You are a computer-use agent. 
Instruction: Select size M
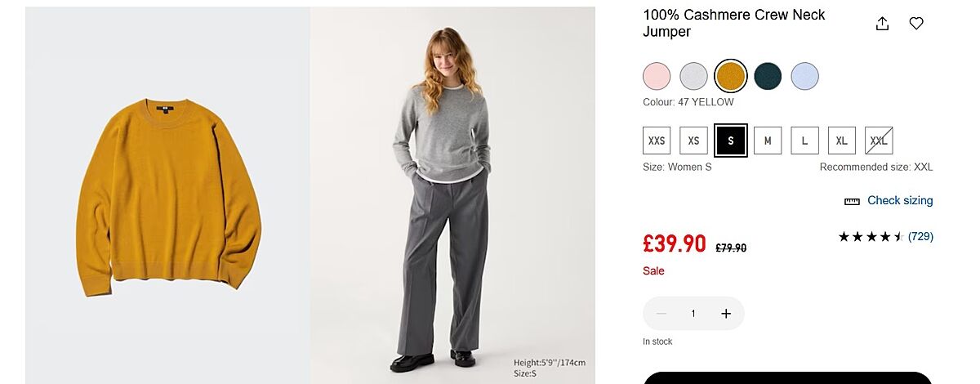coord(768,141)
